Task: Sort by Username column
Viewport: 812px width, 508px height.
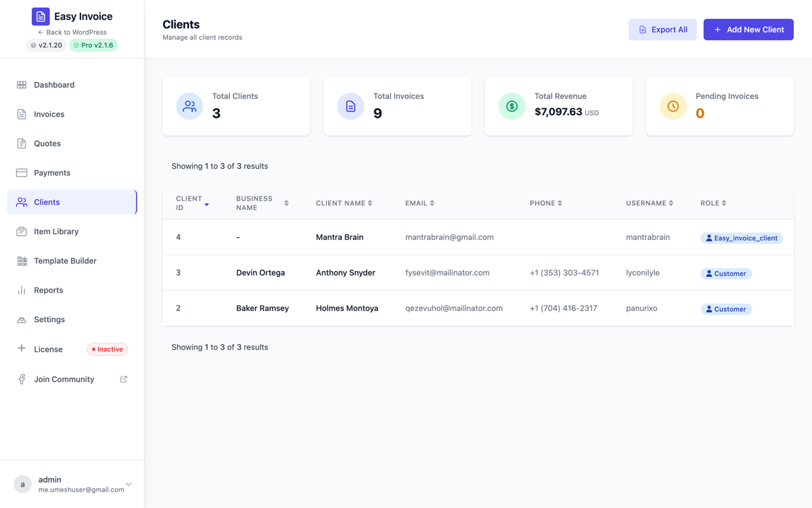Action: point(650,203)
